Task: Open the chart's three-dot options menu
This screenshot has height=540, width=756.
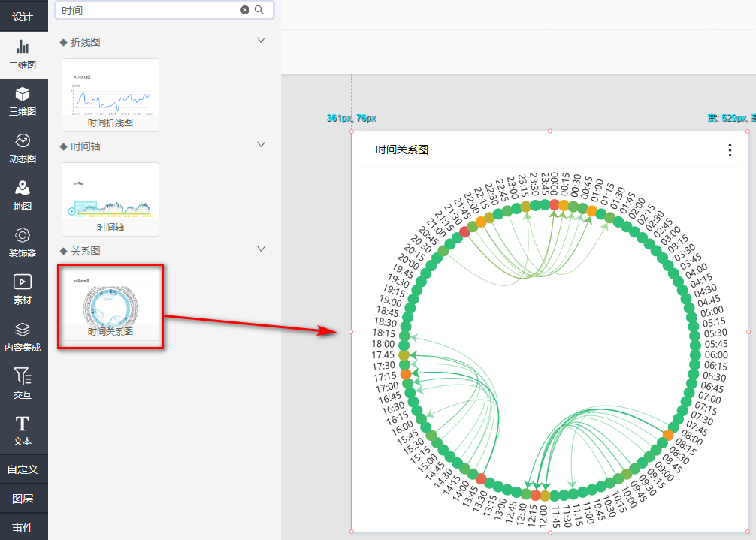Action: pos(730,150)
